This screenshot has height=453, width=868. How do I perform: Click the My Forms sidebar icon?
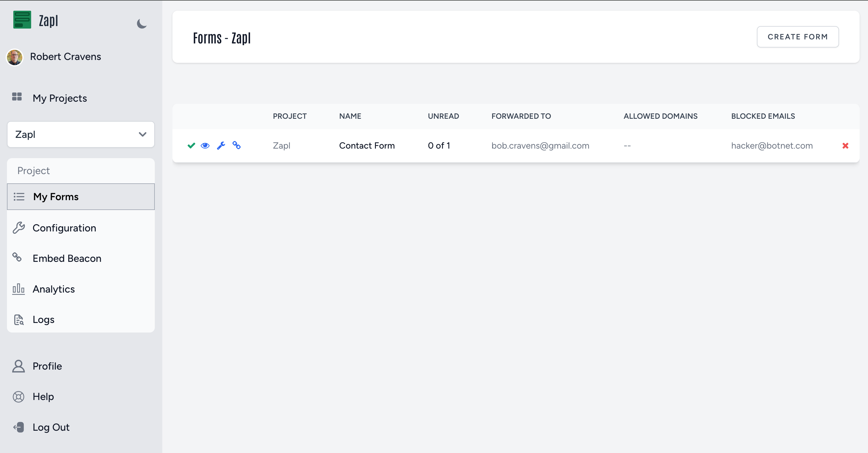pyautogui.click(x=19, y=196)
